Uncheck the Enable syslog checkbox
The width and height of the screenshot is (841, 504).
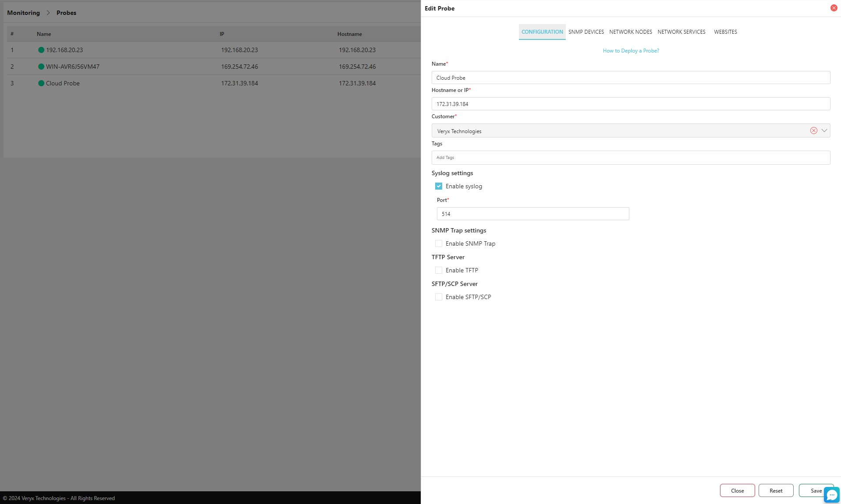(439, 186)
